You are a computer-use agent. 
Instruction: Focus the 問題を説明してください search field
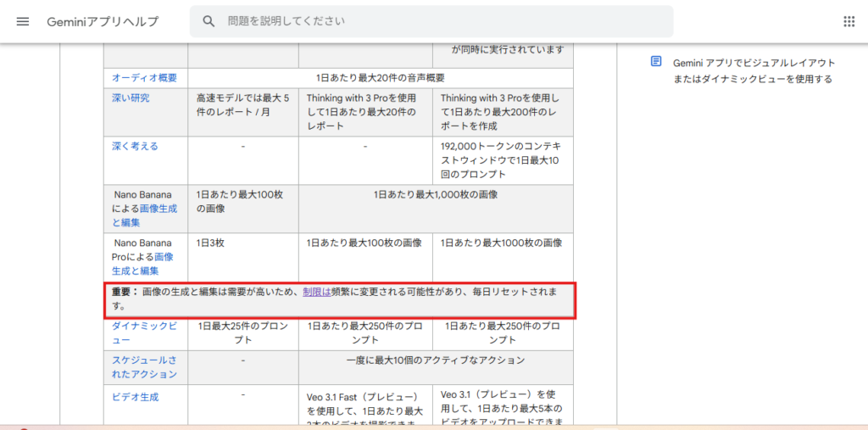[x=441, y=21]
